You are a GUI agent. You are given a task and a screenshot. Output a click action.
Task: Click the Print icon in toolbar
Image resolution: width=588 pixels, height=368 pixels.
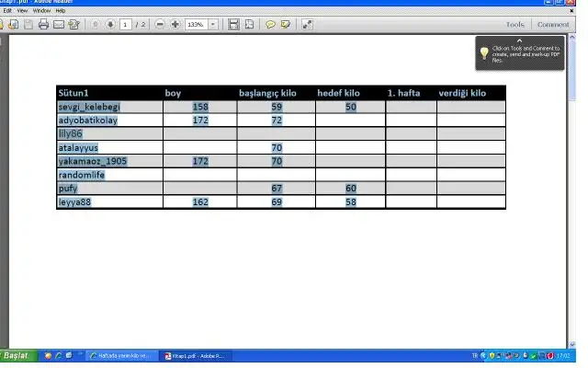(43, 24)
